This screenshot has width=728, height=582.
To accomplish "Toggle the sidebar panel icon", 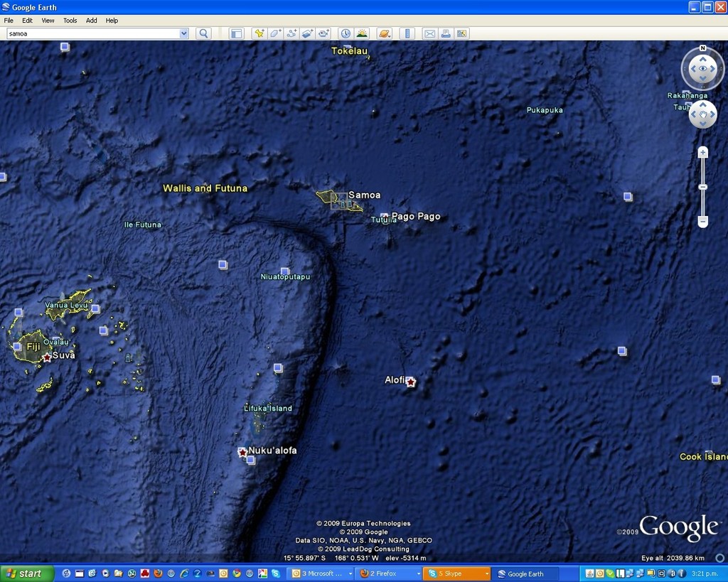I will click(236, 33).
